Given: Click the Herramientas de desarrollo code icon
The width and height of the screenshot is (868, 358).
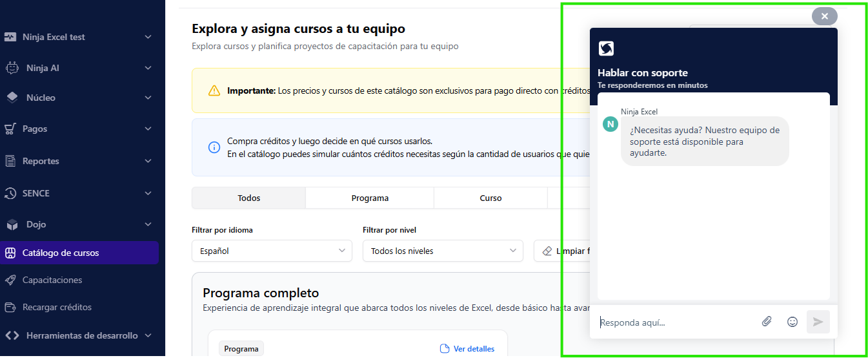Looking at the screenshot, I should 12,335.
